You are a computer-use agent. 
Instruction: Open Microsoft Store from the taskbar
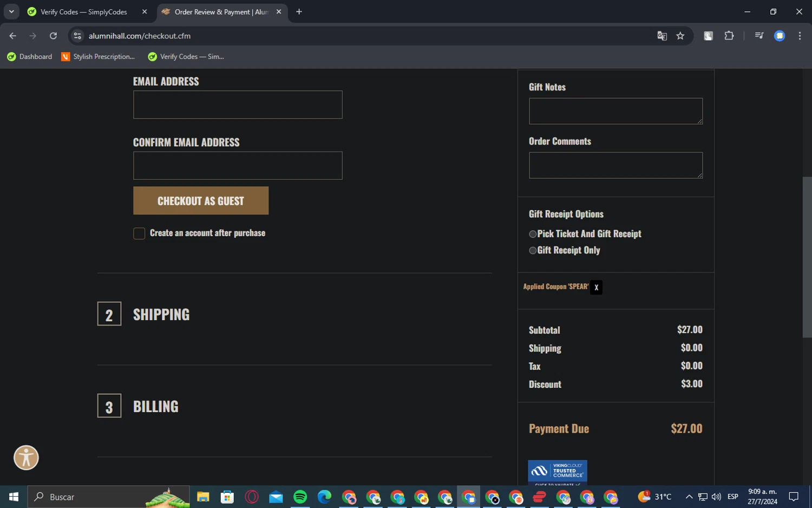pyautogui.click(x=227, y=497)
